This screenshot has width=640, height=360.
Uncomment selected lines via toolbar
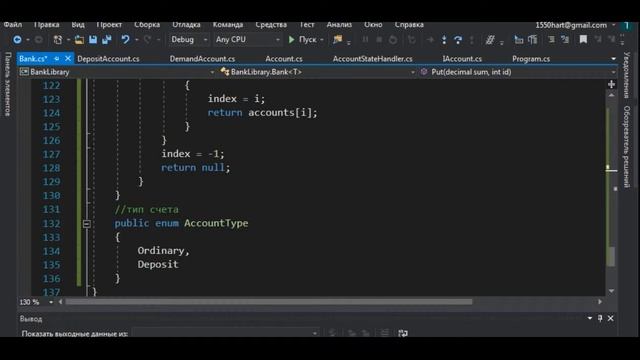tap(565, 40)
